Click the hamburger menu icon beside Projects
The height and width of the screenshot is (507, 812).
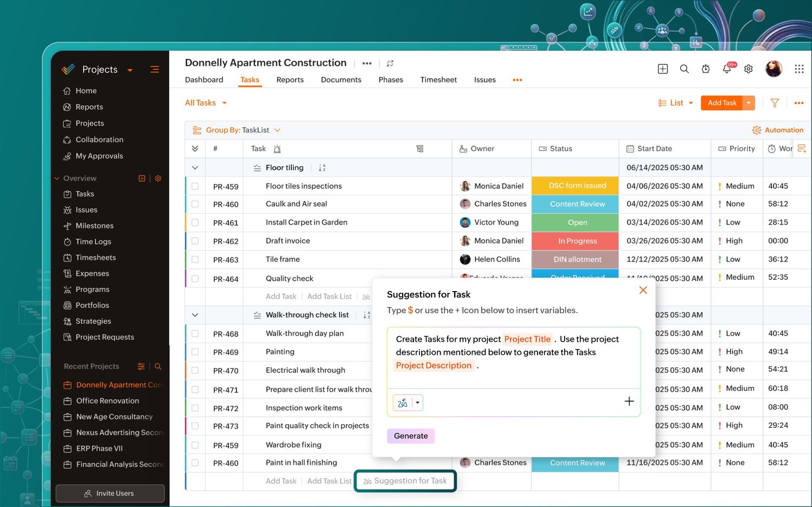click(155, 69)
